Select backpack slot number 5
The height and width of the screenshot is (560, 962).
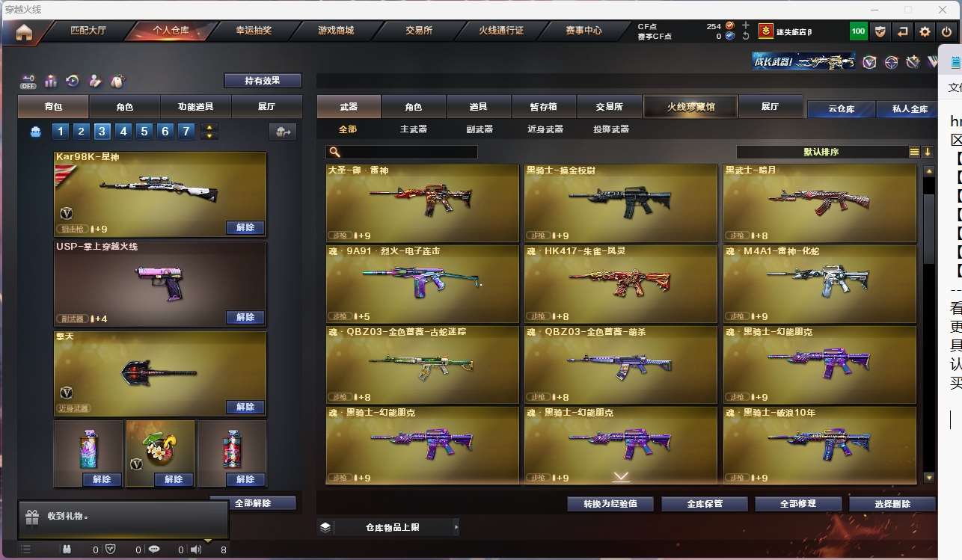[x=144, y=132]
